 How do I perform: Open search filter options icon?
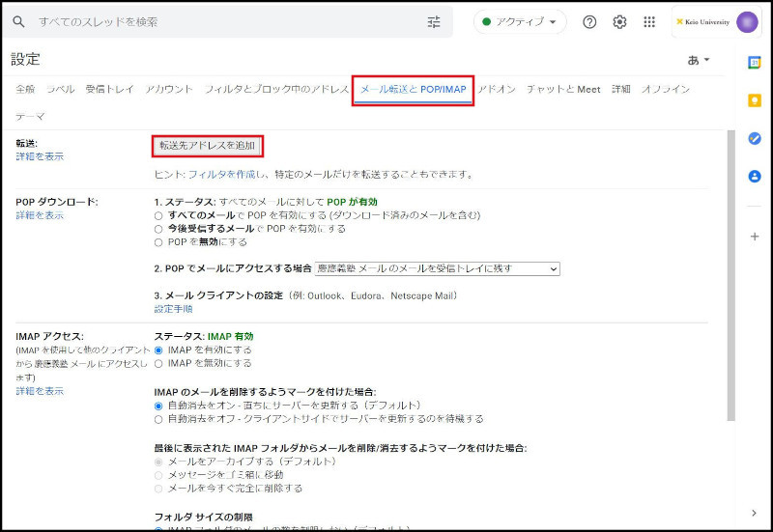coord(434,21)
